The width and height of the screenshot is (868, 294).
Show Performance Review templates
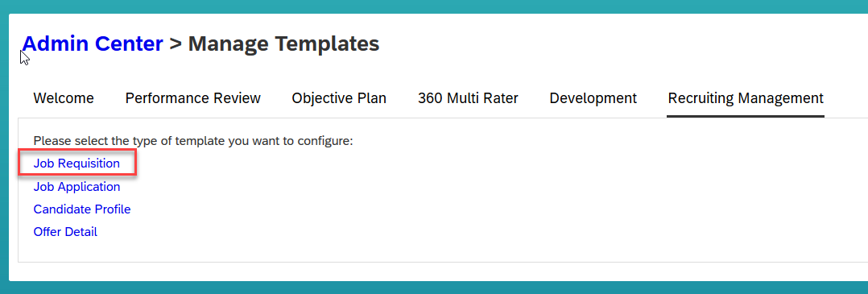click(192, 98)
